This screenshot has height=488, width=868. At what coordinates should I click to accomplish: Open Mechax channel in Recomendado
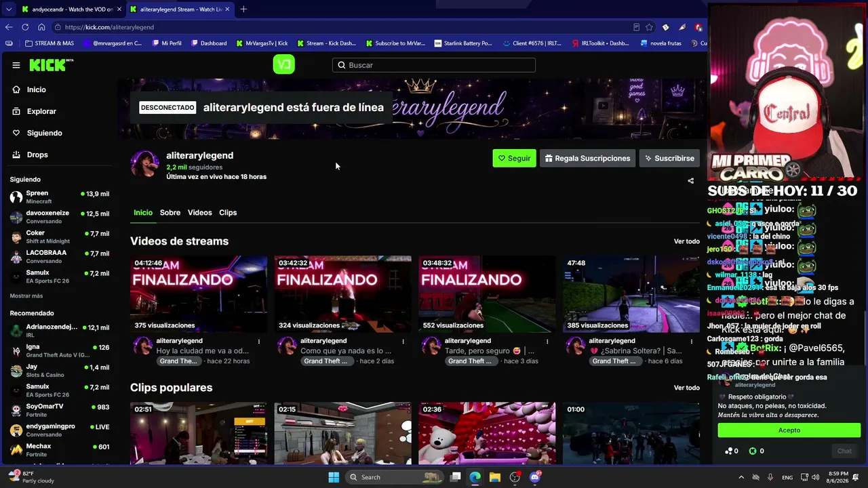click(60, 450)
